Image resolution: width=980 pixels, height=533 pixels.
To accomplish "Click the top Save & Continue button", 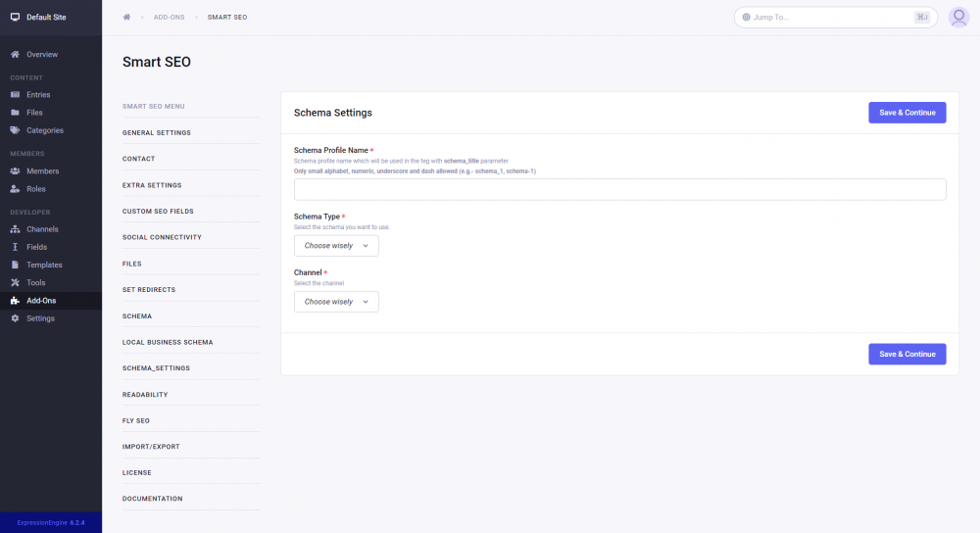I will click(x=906, y=113).
